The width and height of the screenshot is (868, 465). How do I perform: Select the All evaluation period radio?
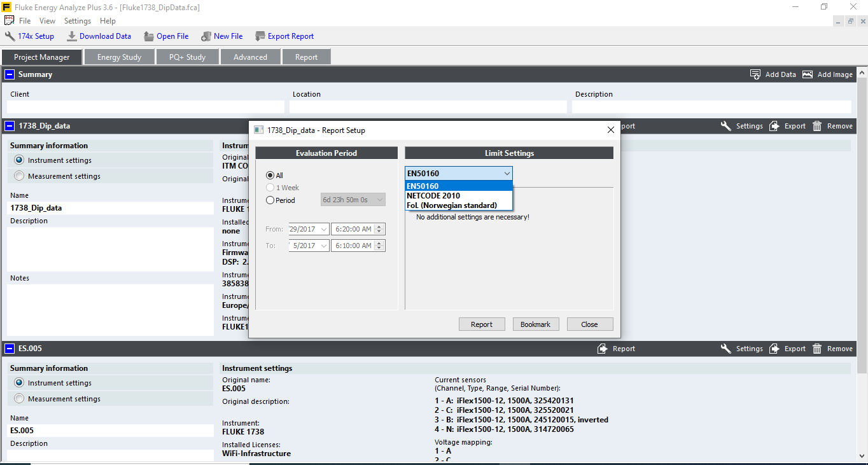click(270, 176)
